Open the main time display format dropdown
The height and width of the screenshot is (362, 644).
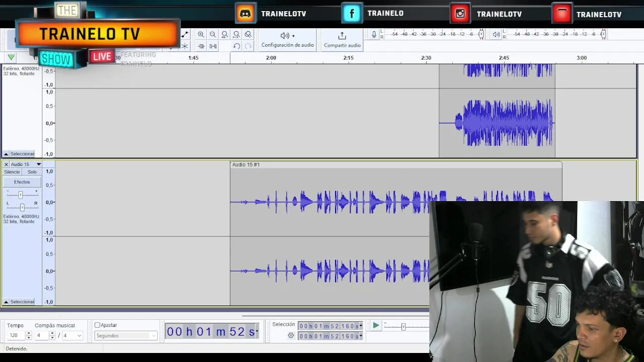(257, 331)
